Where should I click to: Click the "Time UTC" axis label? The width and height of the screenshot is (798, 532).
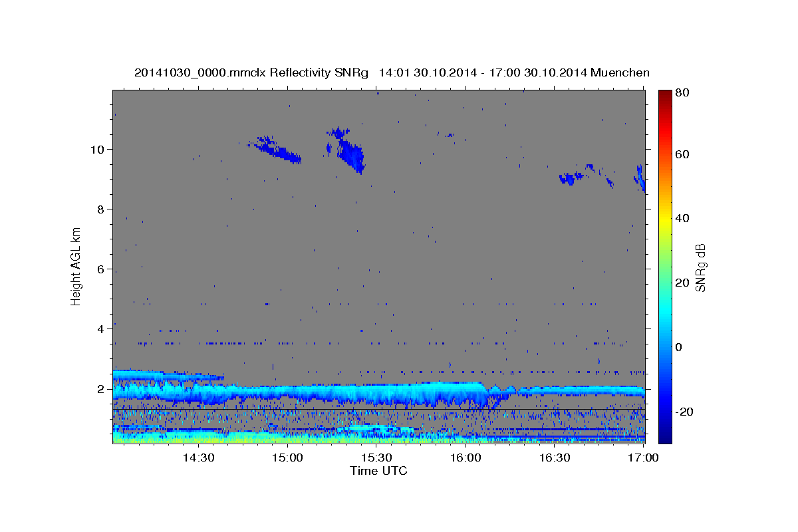(378, 471)
